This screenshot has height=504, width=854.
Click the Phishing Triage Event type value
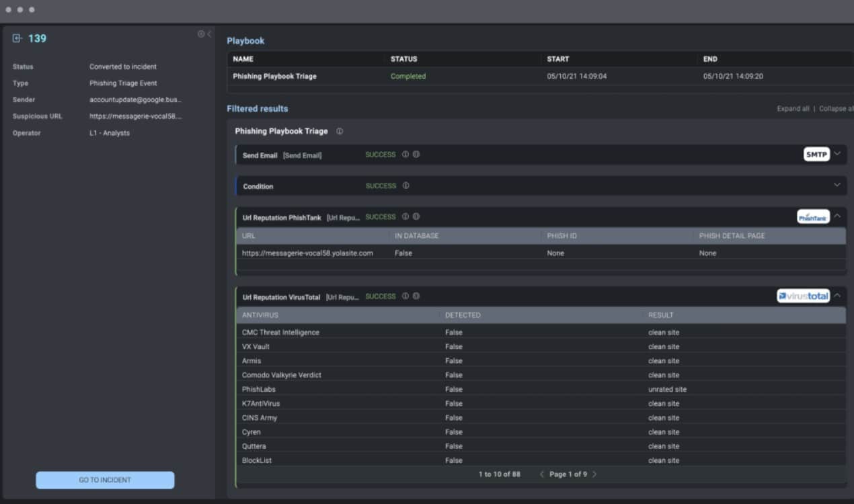click(x=123, y=83)
